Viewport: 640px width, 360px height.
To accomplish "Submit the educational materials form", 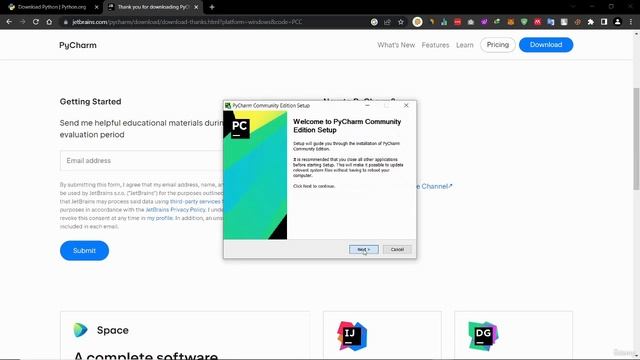I will click(x=84, y=251).
